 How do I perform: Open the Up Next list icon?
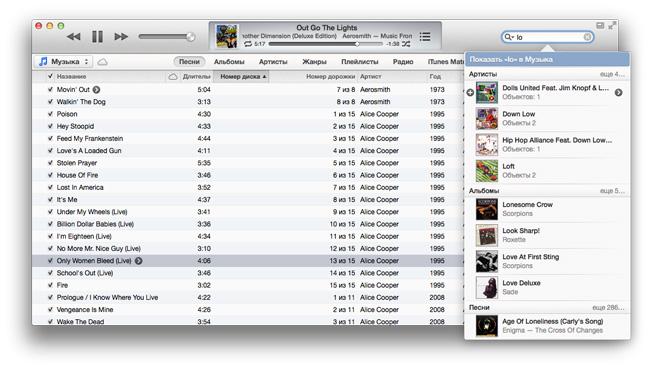[x=425, y=36]
